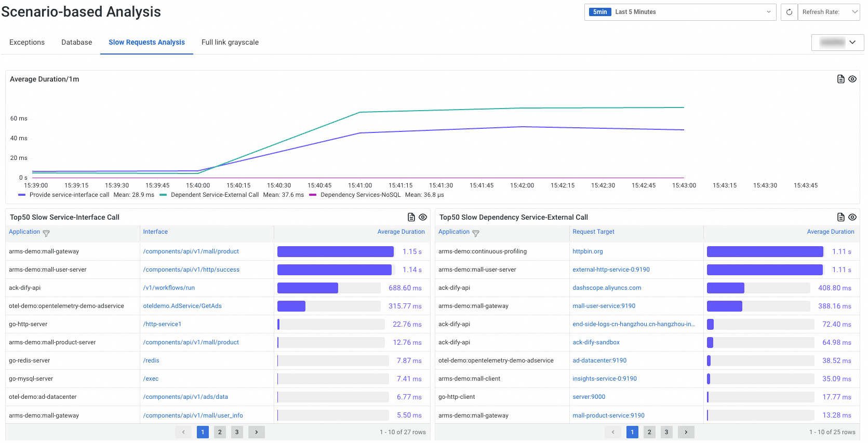Switch to the Exceptions tab

(27, 43)
